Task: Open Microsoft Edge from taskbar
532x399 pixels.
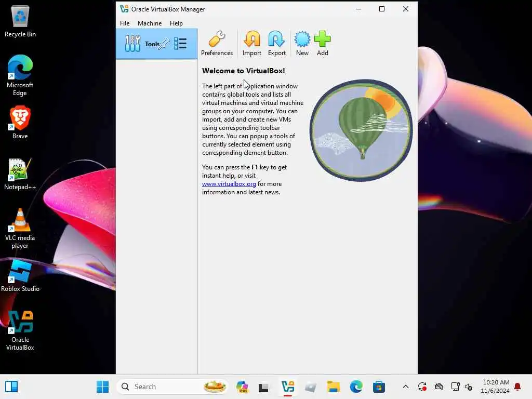Action: [356, 387]
